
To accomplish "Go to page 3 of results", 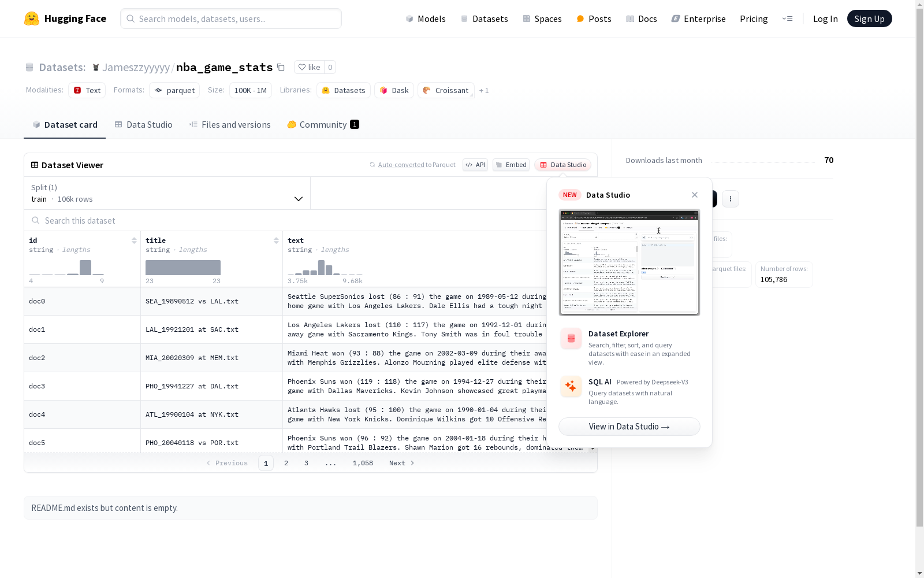I will point(306,463).
